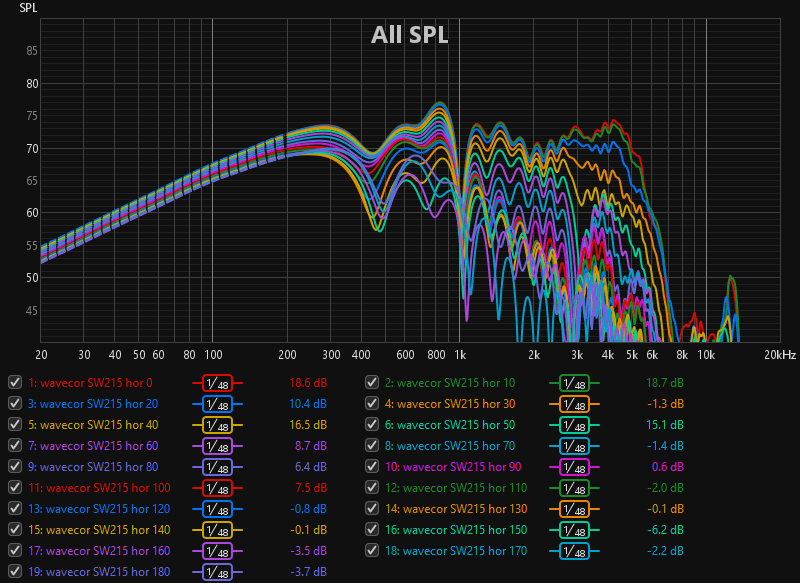
Task: Disable the checkbox for trace 7: hor 60
Action: 15,445
